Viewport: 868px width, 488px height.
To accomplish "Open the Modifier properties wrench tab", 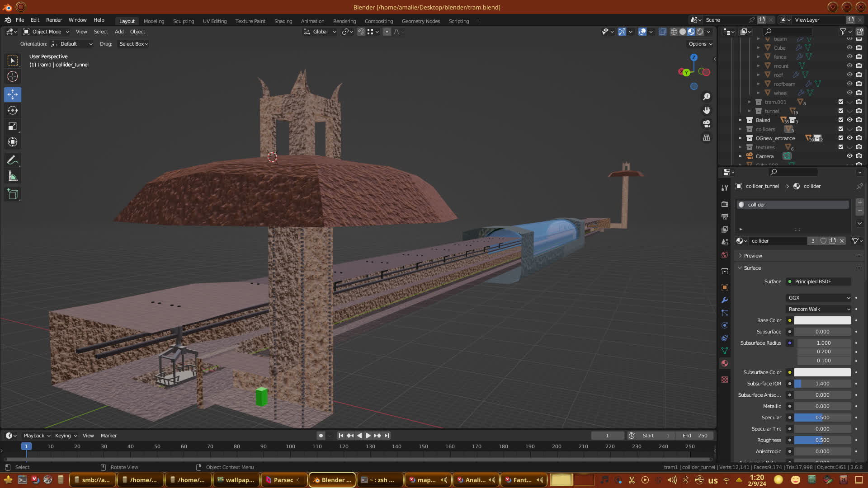I will click(725, 300).
